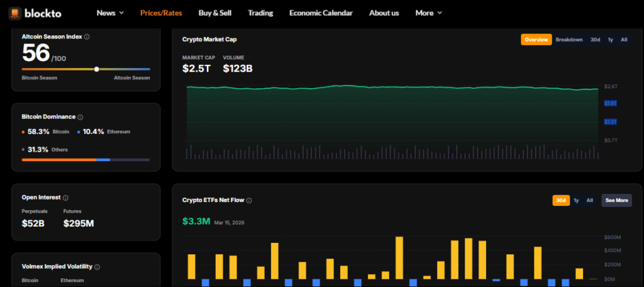Click info icon next to Open Interest

pos(66,198)
